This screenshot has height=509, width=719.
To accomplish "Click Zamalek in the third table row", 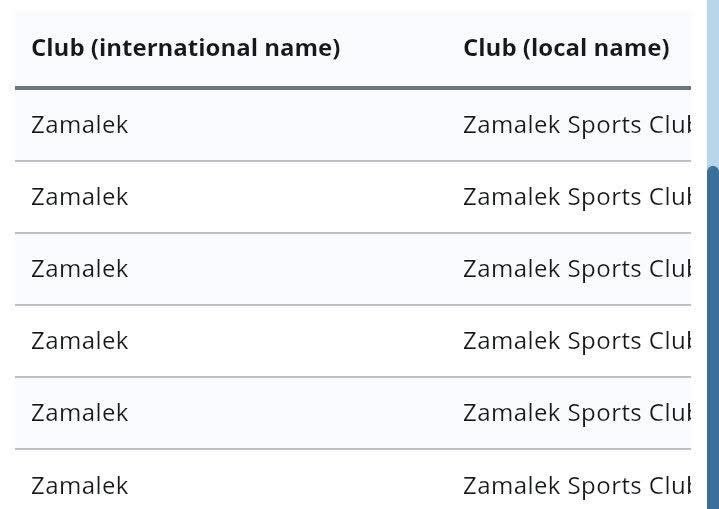I will (x=80, y=269).
